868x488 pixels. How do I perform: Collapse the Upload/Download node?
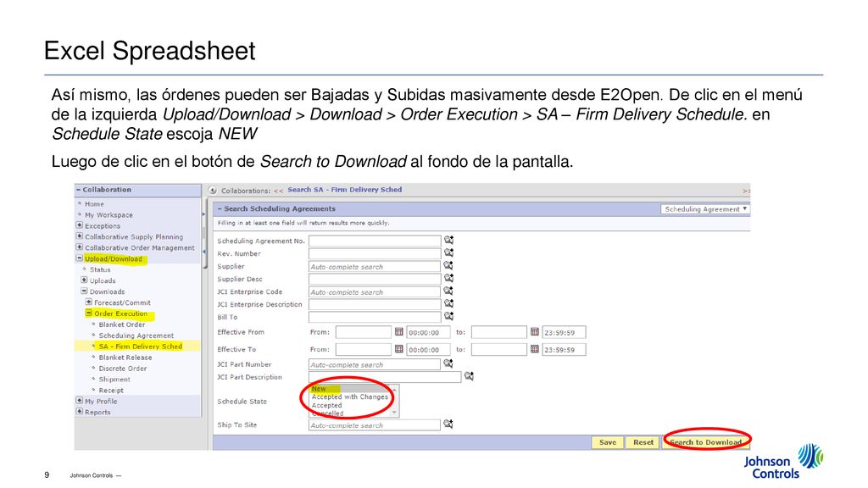79,258
